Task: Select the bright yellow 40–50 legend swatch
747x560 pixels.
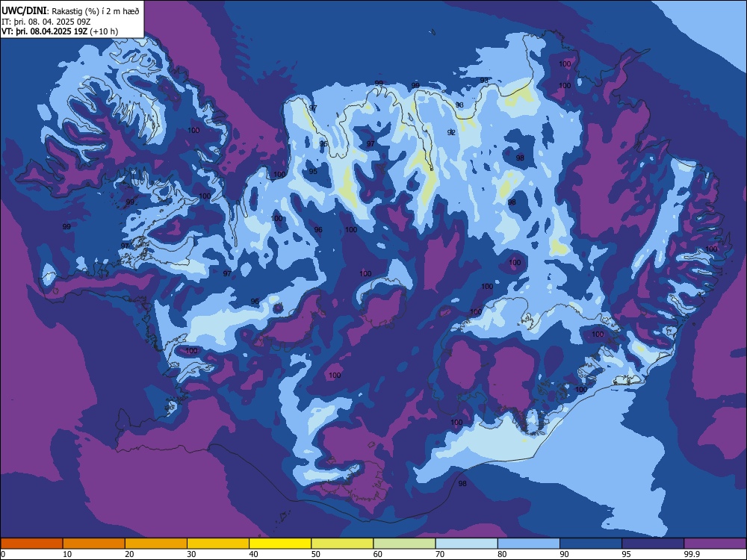Action: 280,544
